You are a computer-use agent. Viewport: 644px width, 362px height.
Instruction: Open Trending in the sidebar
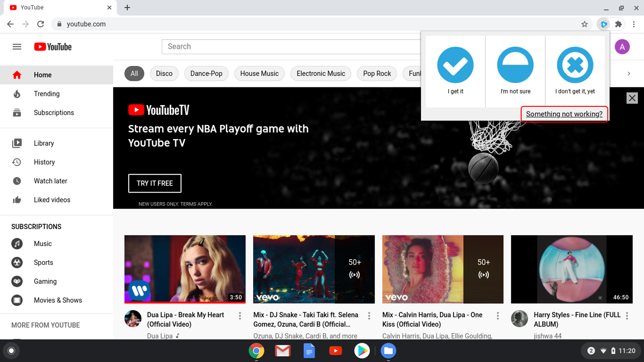pyautogui.click(x=57, y=94)
